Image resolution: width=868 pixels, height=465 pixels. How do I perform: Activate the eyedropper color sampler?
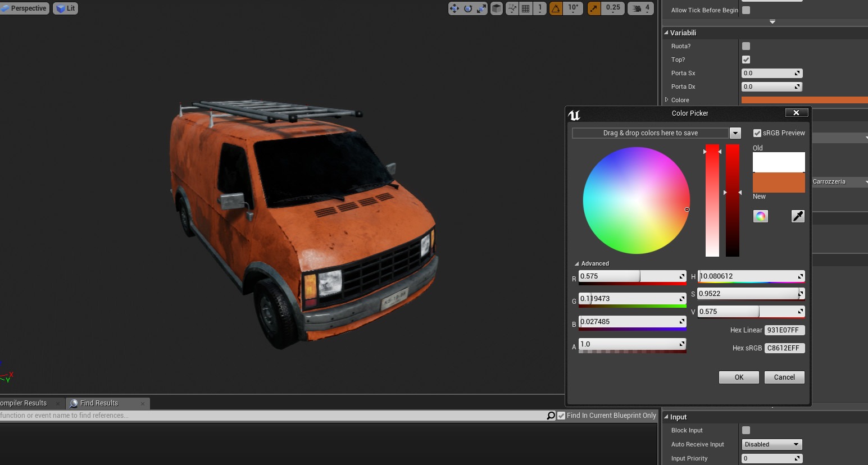click(x=798, y=216)
